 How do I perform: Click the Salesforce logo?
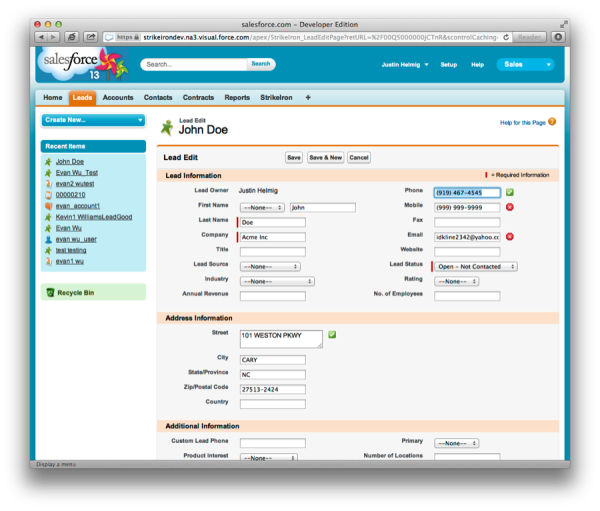point(83,64)
